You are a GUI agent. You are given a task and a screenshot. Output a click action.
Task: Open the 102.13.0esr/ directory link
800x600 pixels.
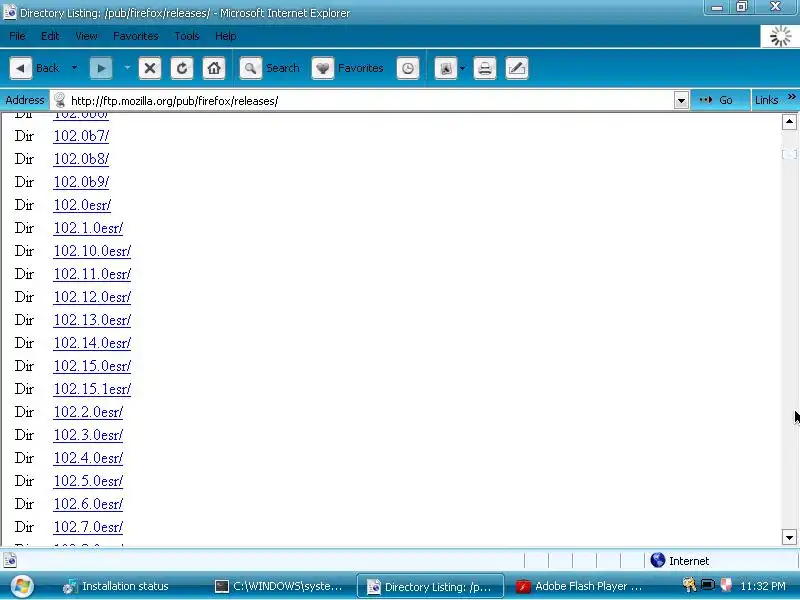[92, 320]
